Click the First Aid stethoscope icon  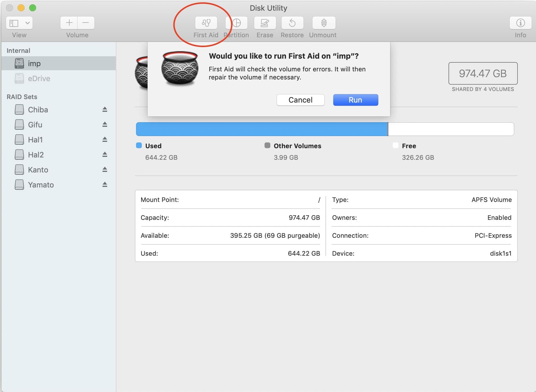[206, 23]
